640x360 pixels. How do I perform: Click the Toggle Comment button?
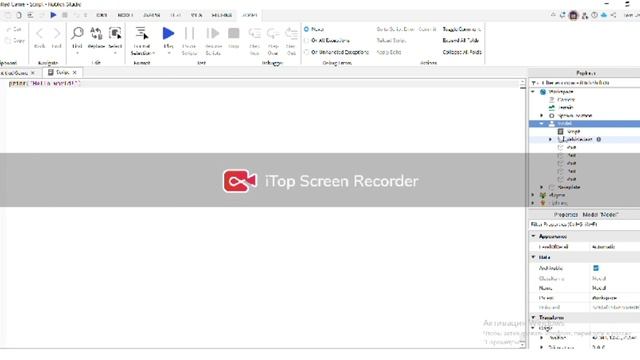tap(462, 29)
